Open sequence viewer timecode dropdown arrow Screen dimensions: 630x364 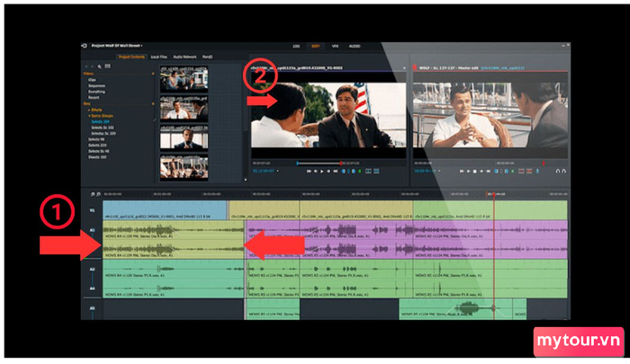click(x=439, y=172)
